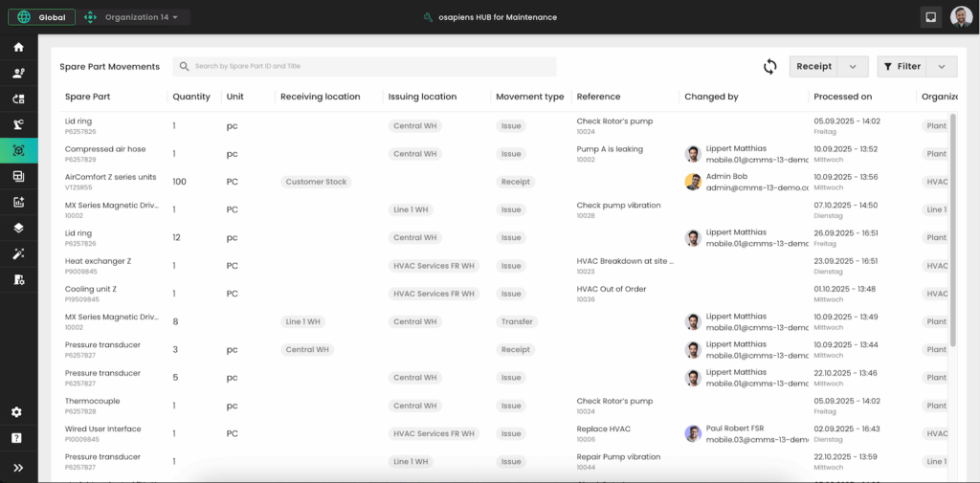Click the search magnifier icon

pyautogui.click(x=185, y=66)
